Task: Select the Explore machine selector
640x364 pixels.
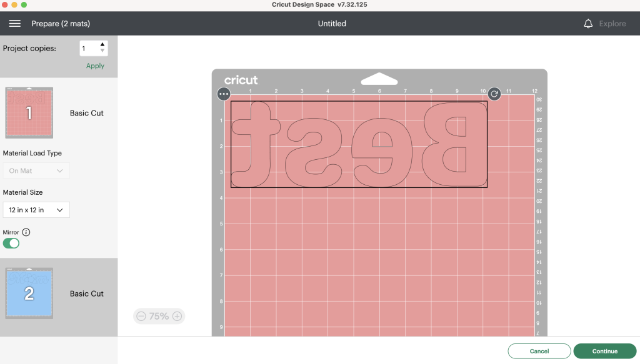Action: tap(612, 24)
